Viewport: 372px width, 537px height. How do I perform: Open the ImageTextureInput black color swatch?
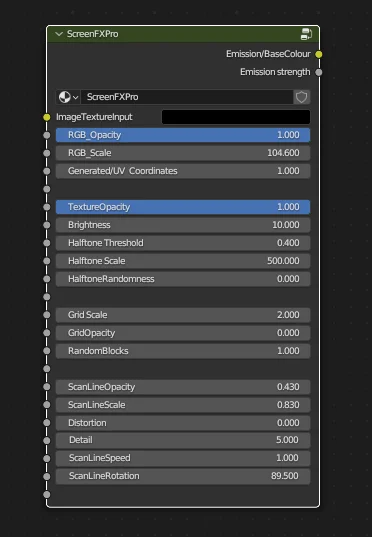pos(236,117)
